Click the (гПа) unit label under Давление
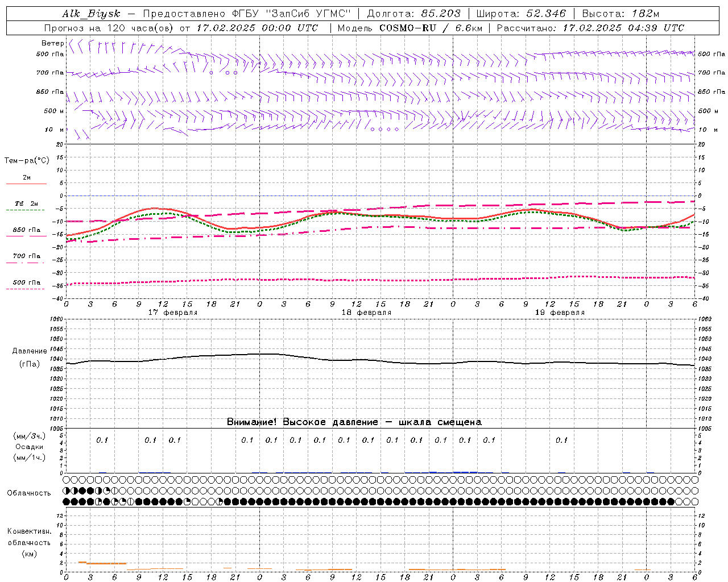The height and width of the screenshot is (582, 728). [x=30, y=364]
